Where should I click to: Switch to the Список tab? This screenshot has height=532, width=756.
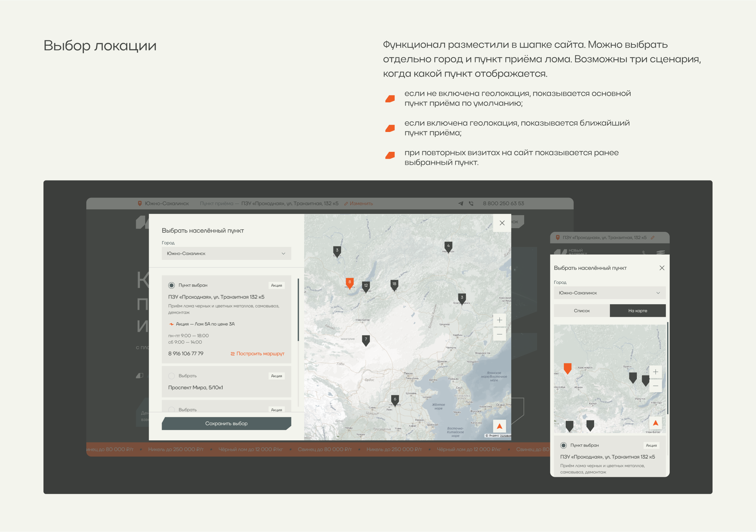pos(581,311)
